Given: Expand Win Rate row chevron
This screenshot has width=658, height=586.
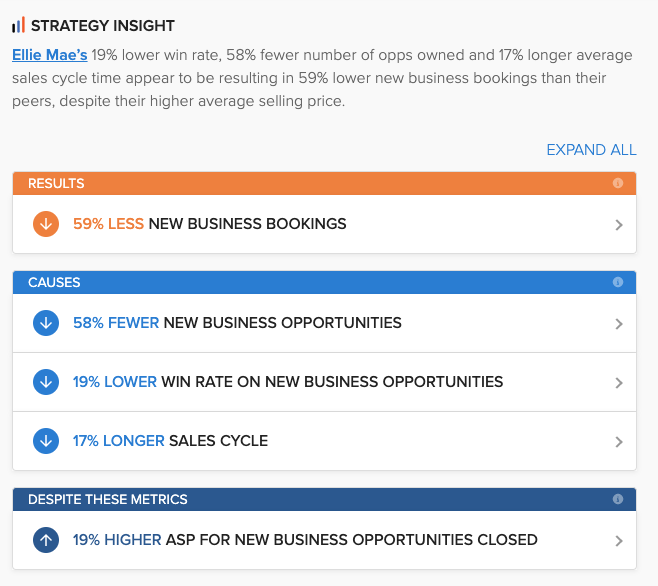Looking at the screenshot, I should 619,383.
